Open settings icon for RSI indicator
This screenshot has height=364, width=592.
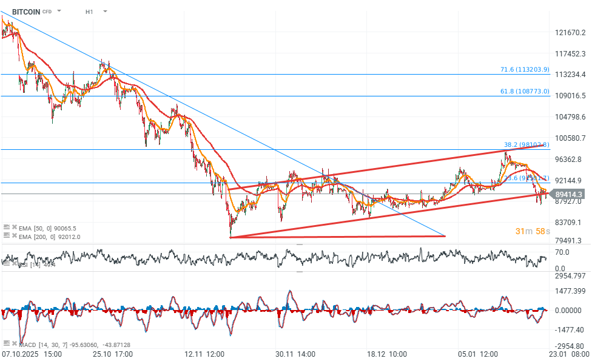(7, 264)
